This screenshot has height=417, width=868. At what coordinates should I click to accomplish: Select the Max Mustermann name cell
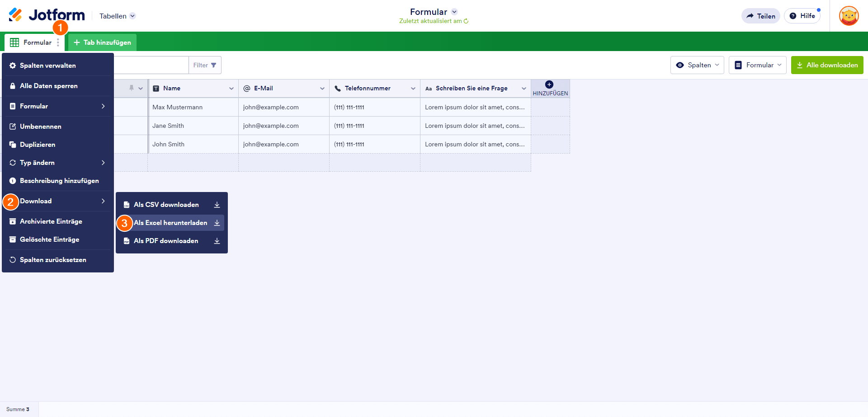(193, 107)
